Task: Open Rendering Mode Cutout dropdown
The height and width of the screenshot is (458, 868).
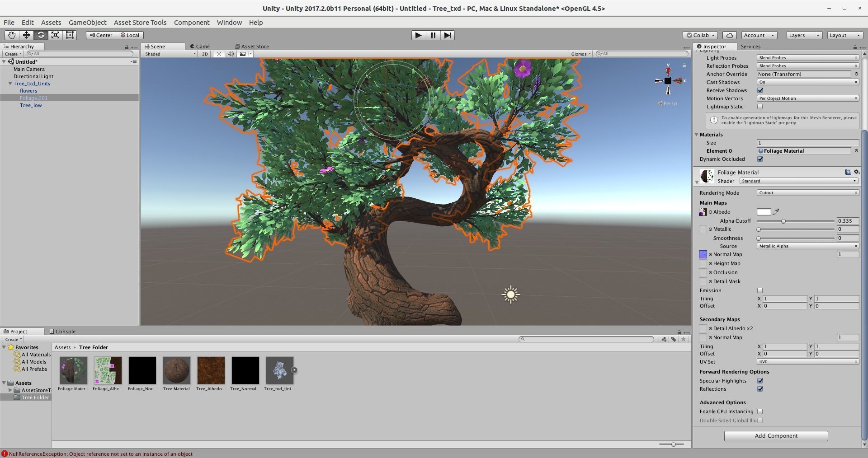Action: point(808,193)
